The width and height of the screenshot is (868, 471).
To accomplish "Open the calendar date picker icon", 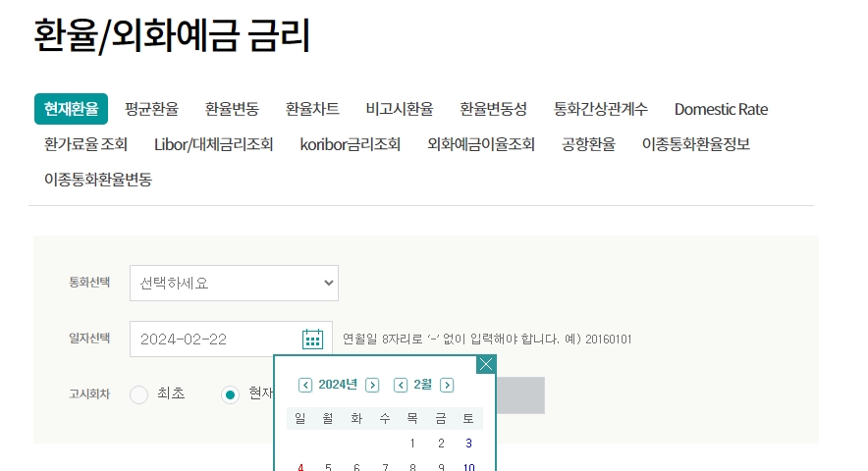I will coord(312,339).
